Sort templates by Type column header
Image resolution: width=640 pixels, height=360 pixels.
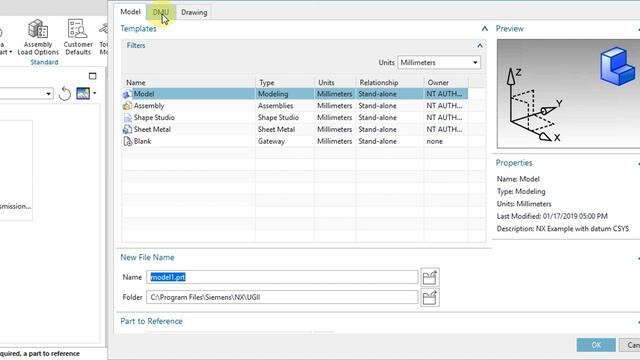pos(285,82)
